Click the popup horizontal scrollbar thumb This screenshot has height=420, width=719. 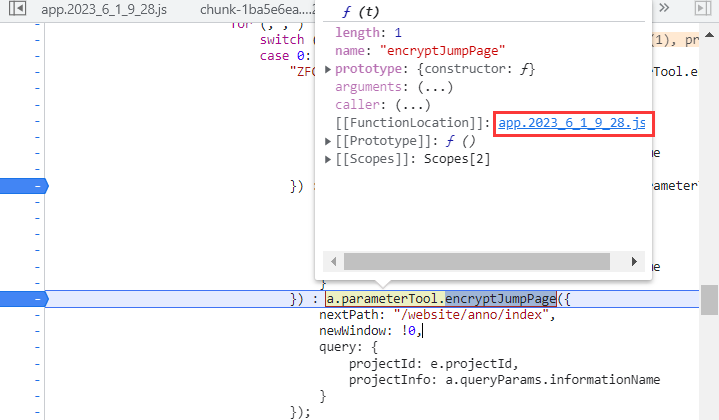point(476,261)
